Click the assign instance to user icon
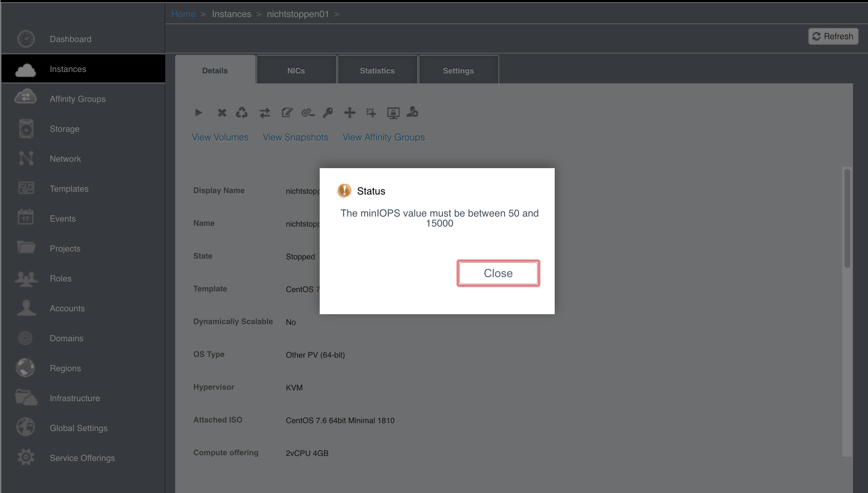The height and width of the screenshot is (493, 868). coord(412,112)
